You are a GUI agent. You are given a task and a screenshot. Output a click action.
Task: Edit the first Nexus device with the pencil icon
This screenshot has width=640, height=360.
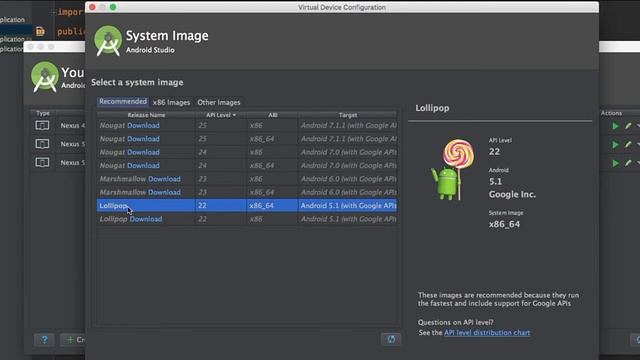click(x=628, y=126)
